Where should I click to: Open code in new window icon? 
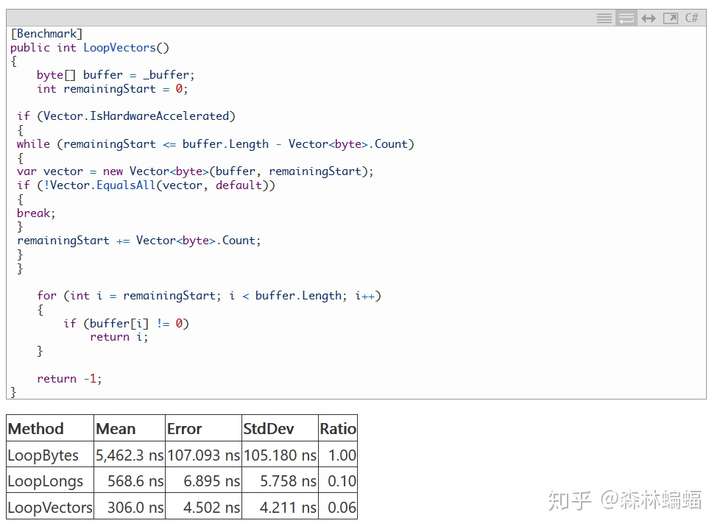pyautogui.click(x=670, y=18)
